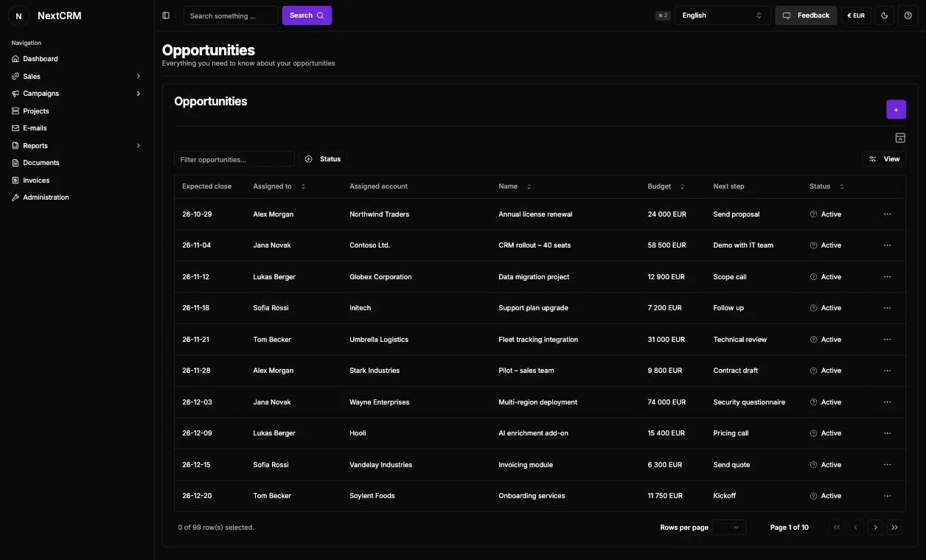Open row actions for Pilot – sales team
The image size is (926, 560).
click(x=887, y=371)
